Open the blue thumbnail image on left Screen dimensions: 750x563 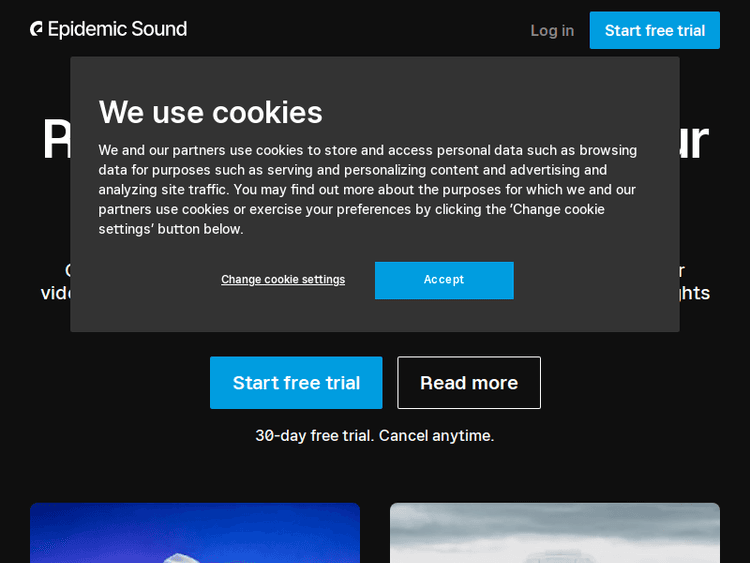point(195,533)
